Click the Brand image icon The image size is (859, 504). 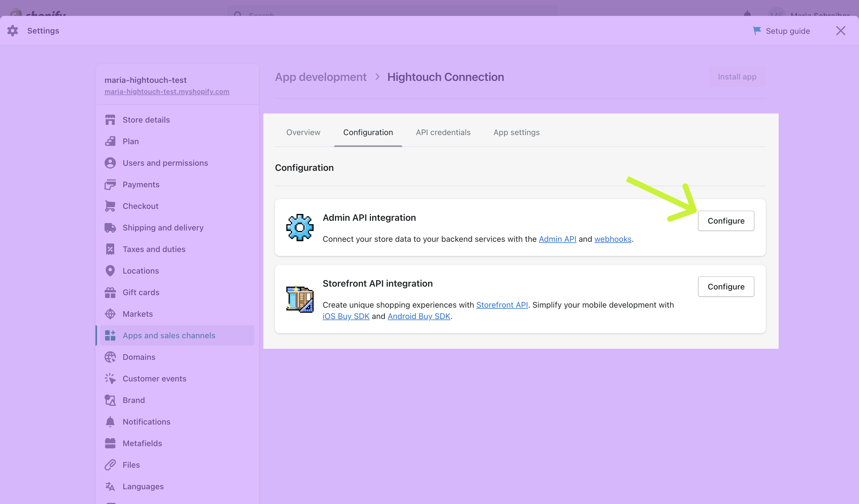[110, 400]
